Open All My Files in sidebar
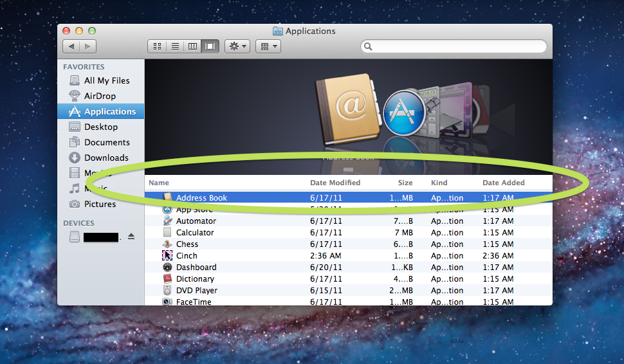The image size is (624, 364). (x=101, y=80)
